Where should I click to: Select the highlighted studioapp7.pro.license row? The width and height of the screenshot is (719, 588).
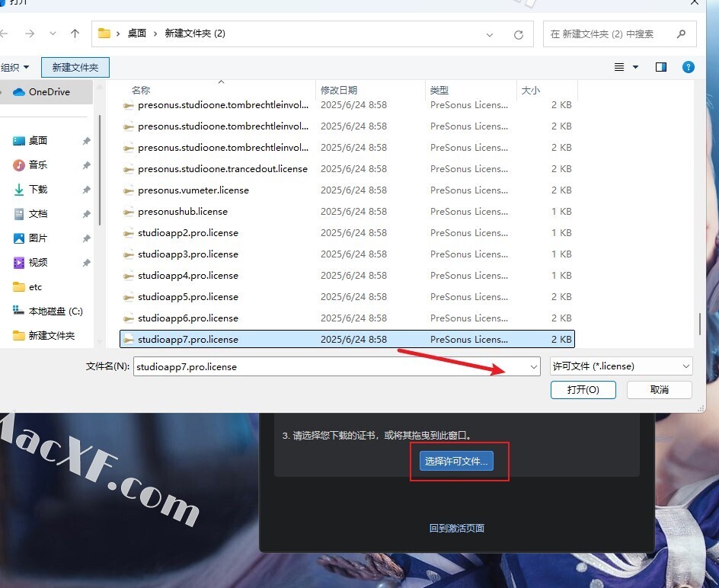(x=347, y=340)
